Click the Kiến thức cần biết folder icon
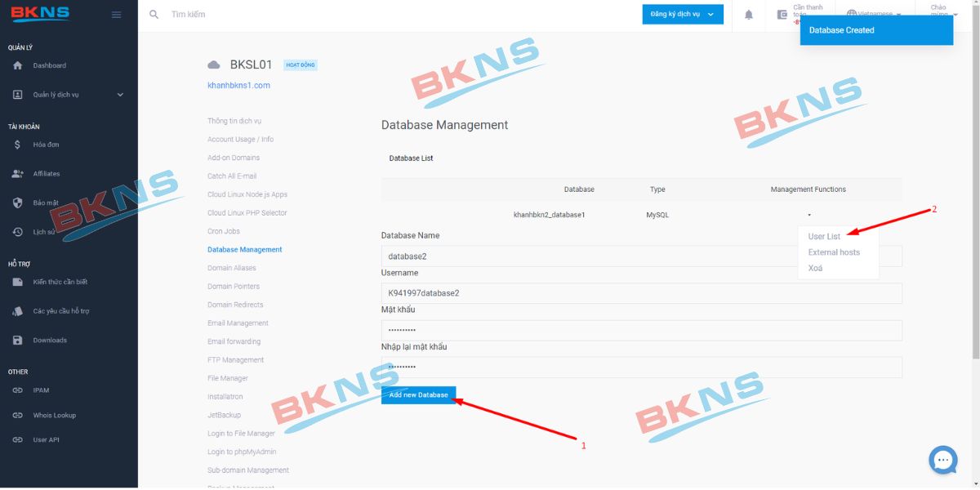The width and height of the screenshot is (980, 490). coord(18,283)
